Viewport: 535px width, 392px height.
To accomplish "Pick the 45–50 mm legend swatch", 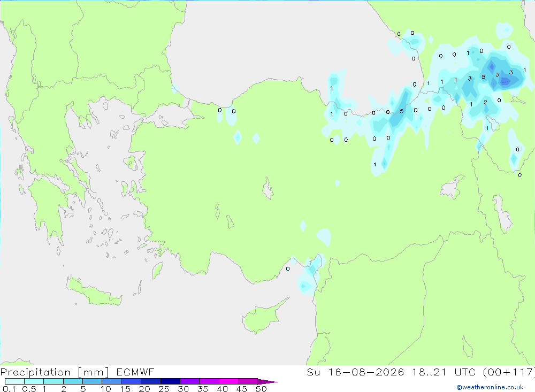I will pyautogui.click(x=248, y=381).
